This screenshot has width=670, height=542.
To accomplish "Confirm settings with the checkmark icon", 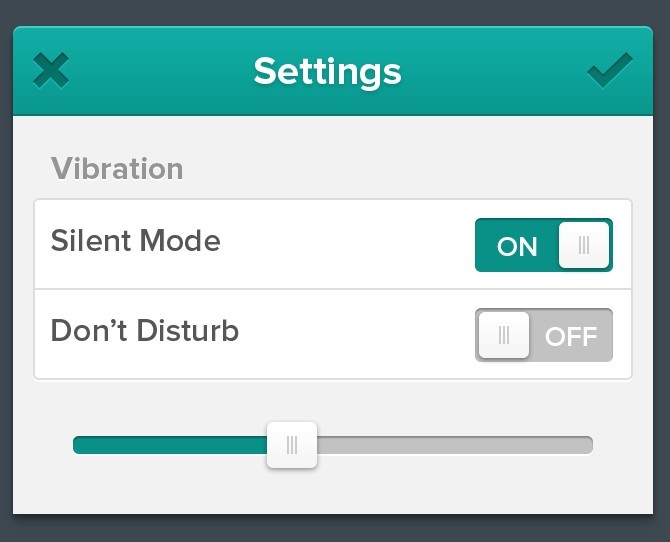I will coord(610,70).
